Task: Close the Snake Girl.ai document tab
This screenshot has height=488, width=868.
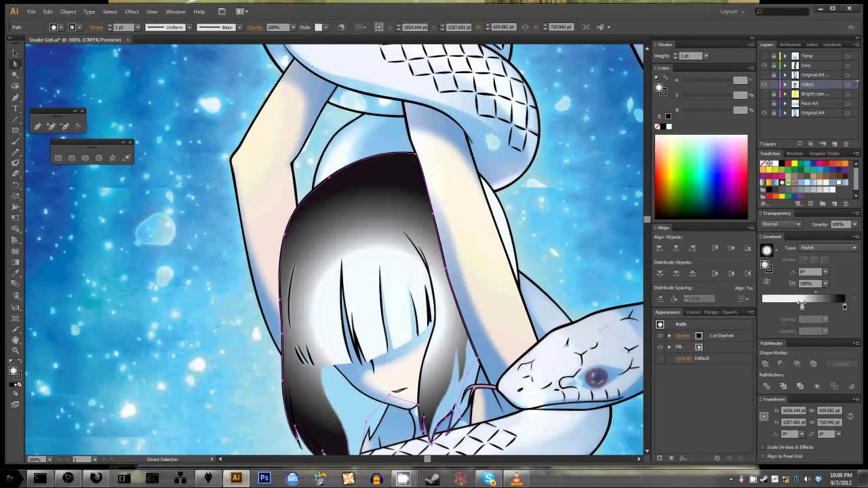Action: tap(126, 40)
